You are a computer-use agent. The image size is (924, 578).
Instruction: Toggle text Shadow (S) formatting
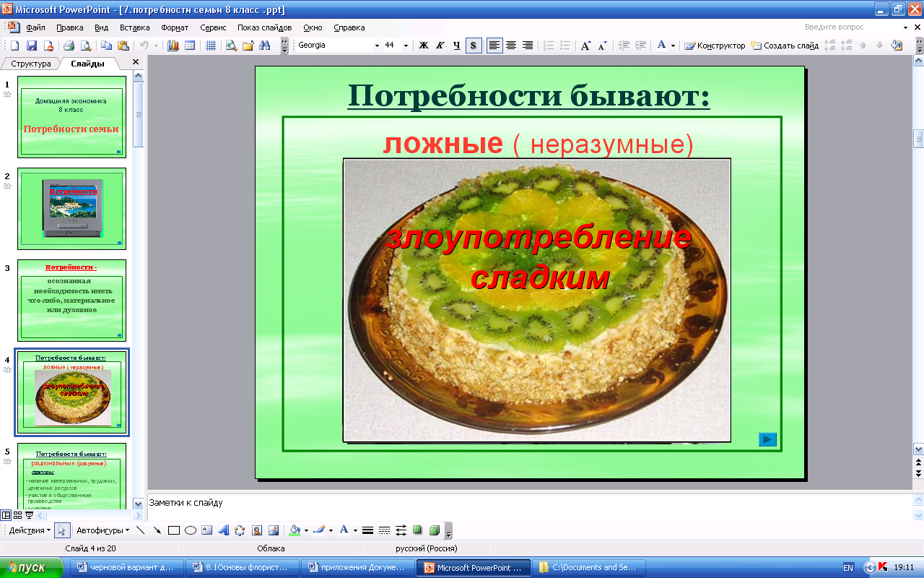coord(474,46)
